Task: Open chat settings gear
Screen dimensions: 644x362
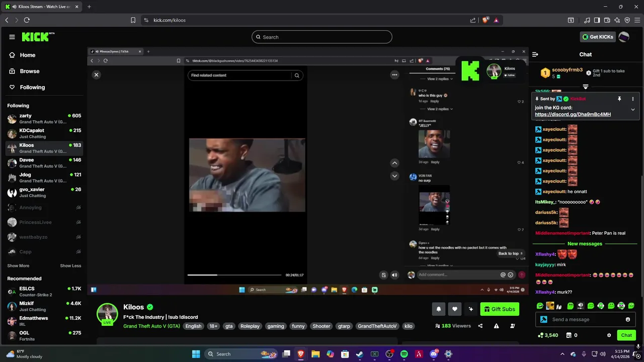Action: [609, 335]
